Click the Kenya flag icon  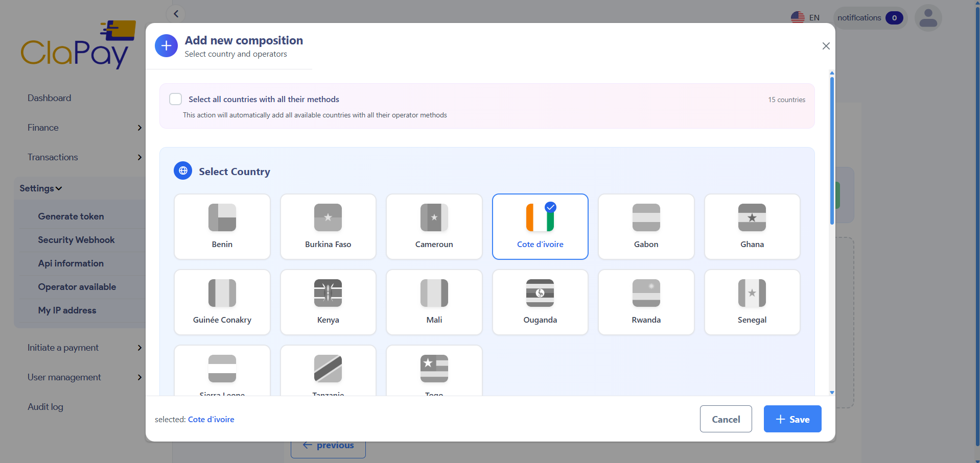pyautogui.click(x=328, y=293)
